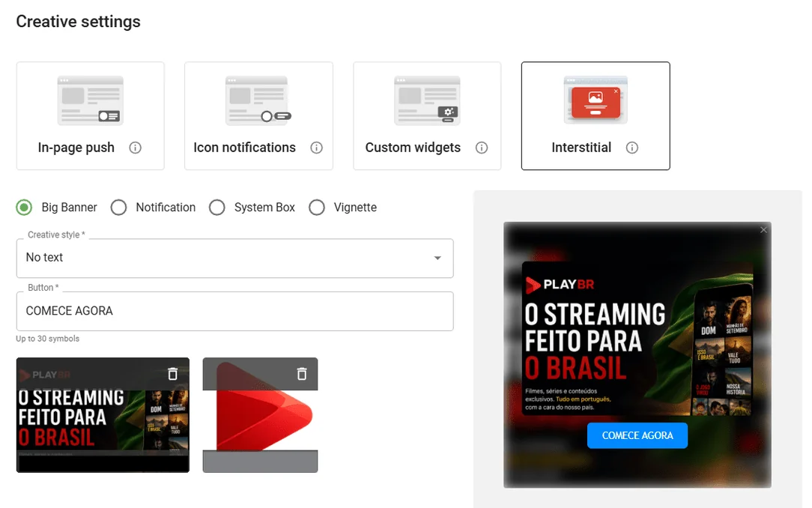This screenshot has height=508, width=812.
Task: Select the O Streaming Feito Para thumbnail
Action: click(103, 415)
